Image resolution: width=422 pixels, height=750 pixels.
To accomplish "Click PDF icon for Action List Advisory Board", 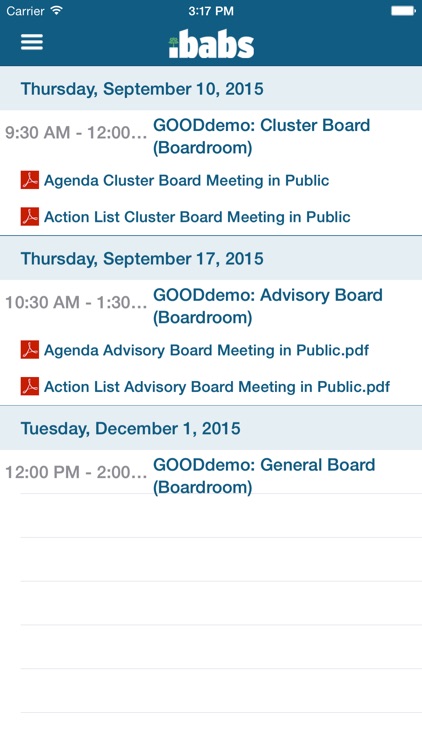I will point(30,386).
